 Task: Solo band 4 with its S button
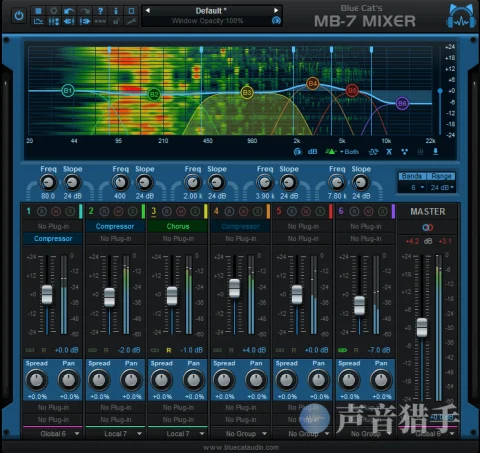pyautogui.click(x=258, y=211)
